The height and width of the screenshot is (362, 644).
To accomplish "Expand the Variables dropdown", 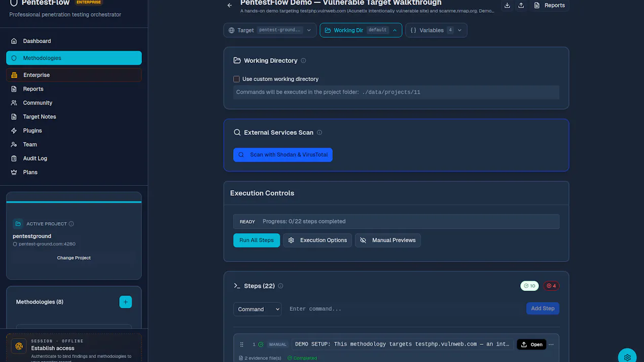I will pyautogui.click(x=436, y=30).
